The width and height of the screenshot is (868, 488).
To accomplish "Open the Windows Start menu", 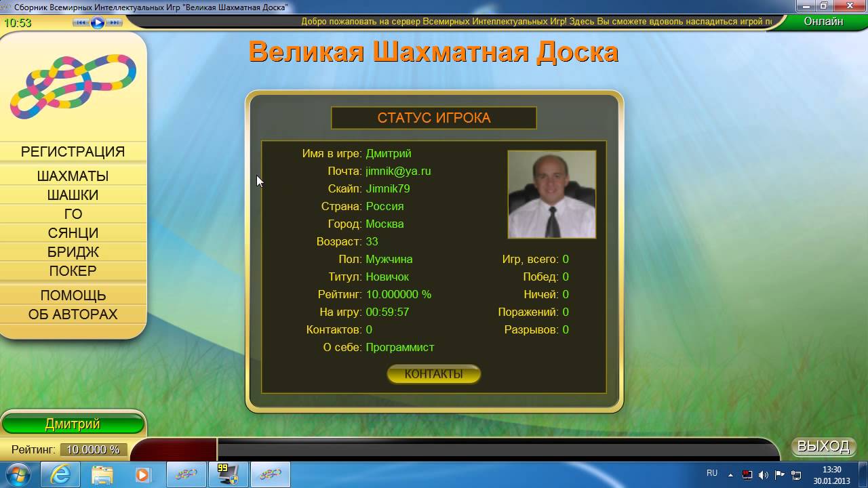I will [x=18, y=474].
